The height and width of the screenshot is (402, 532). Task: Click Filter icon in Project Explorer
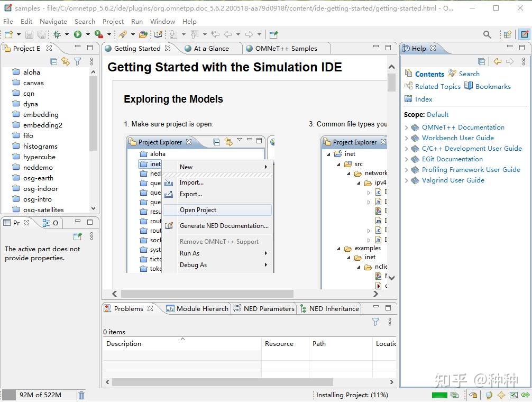click(x=78, y=61)
